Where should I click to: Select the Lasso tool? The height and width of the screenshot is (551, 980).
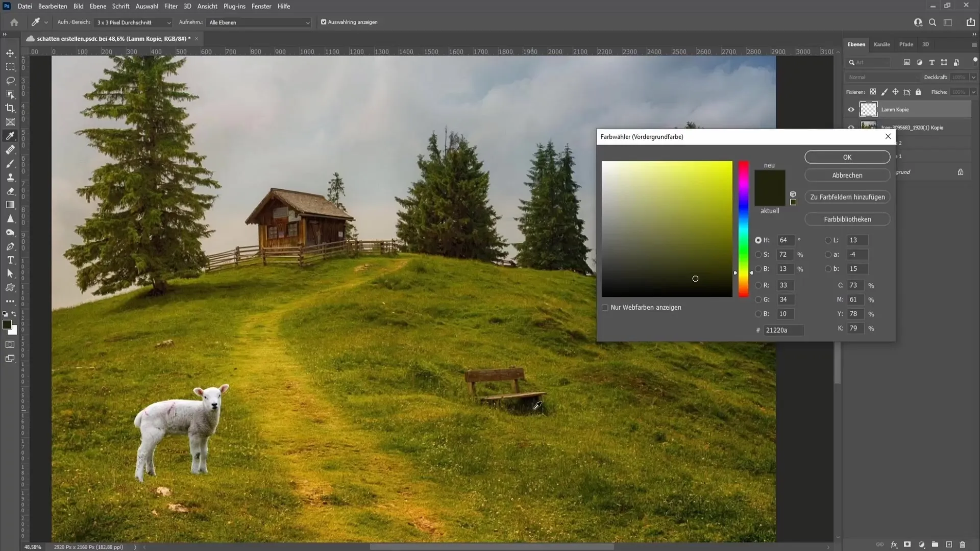coord(10,80)
